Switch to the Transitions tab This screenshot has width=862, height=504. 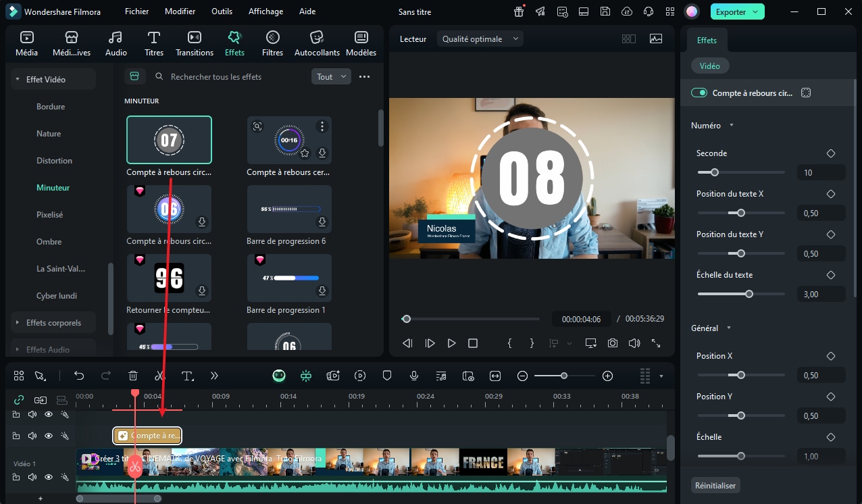[195, 43]
